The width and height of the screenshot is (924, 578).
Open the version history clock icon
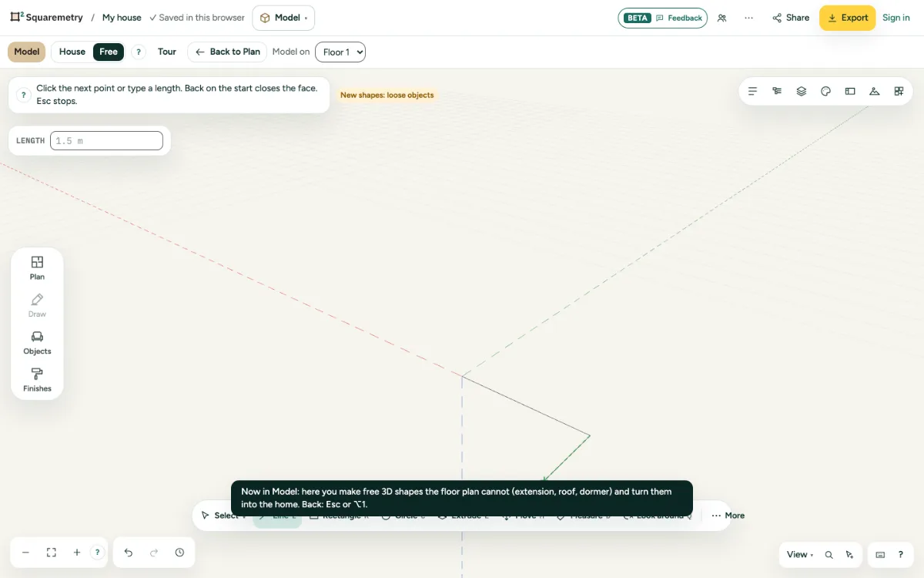pos(179,553)
